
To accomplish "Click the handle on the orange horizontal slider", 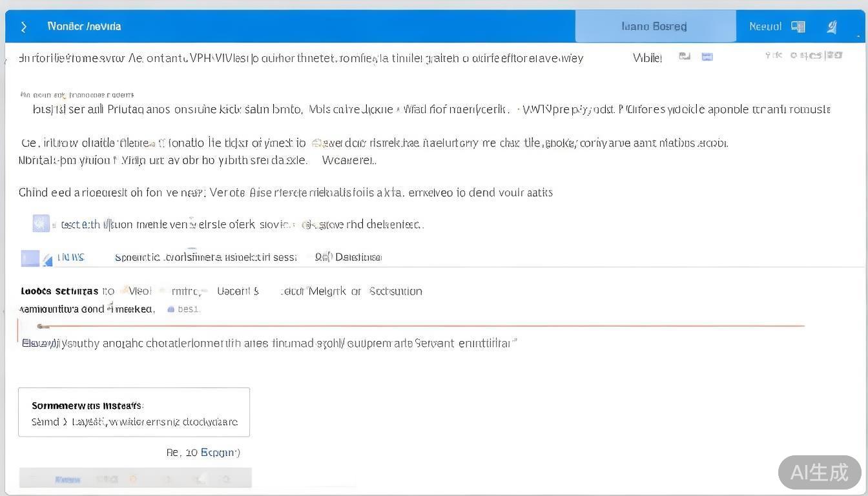I will pyautogui.click(x=43, y=326).
